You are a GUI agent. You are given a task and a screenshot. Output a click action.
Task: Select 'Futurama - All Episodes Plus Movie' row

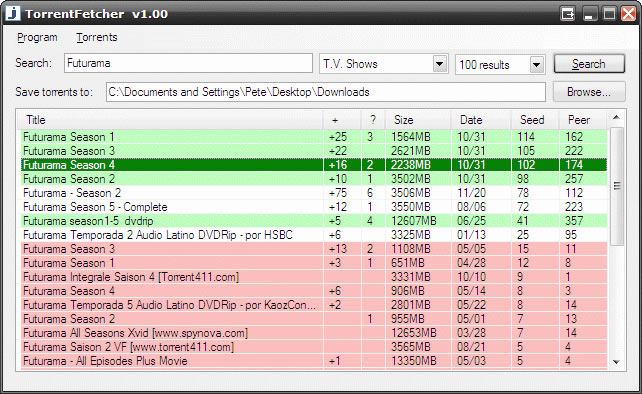pos(314,361)
